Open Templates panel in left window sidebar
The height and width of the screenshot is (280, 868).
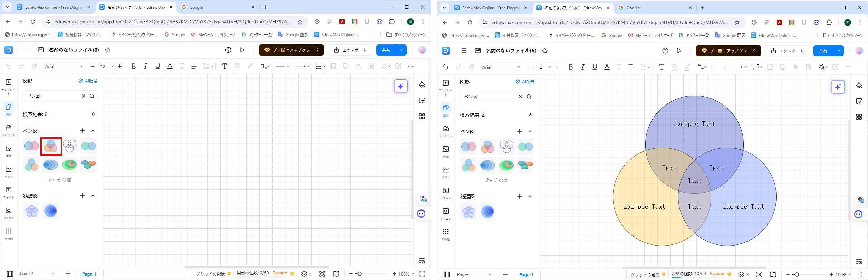(9, 86)
